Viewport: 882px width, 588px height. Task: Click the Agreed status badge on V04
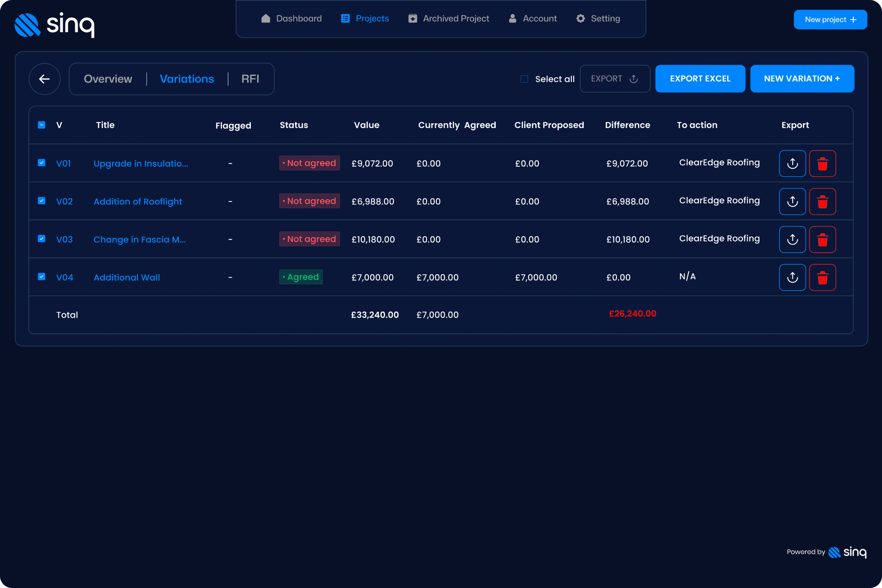click(x=301, y=277)
